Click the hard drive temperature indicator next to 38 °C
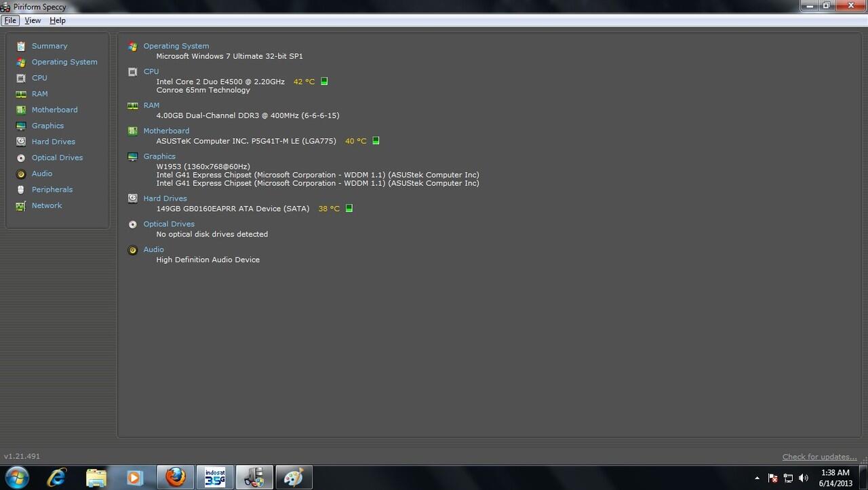The image size is (868, 490). pyautogui.click(x=349, y=209)
